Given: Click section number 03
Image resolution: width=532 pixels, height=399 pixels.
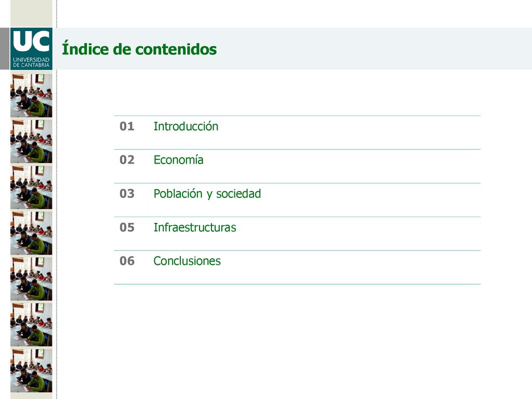Looking at the screenshot, I should tap(127, 194).
